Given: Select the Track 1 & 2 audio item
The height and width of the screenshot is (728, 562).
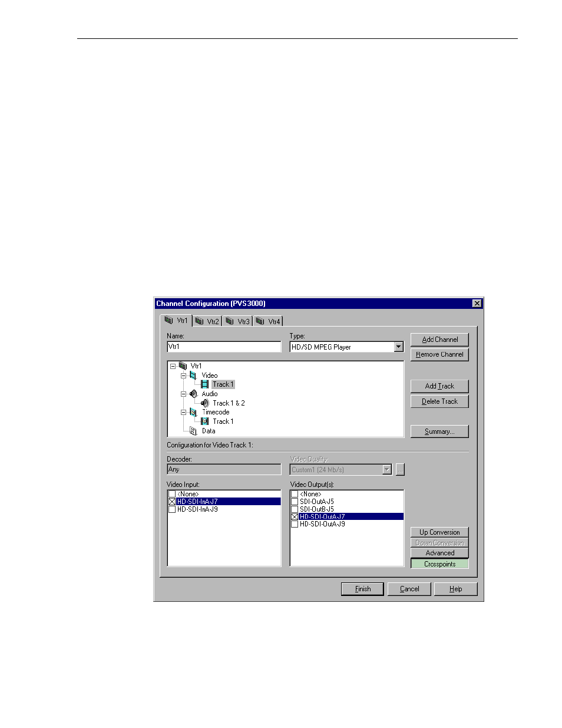Looking at the screenshot, I should [229, 403].
